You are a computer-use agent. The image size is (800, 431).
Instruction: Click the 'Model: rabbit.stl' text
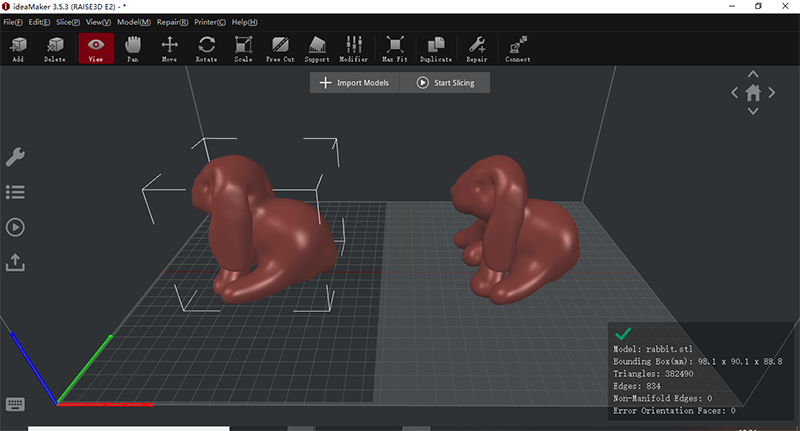coord(653,349)
